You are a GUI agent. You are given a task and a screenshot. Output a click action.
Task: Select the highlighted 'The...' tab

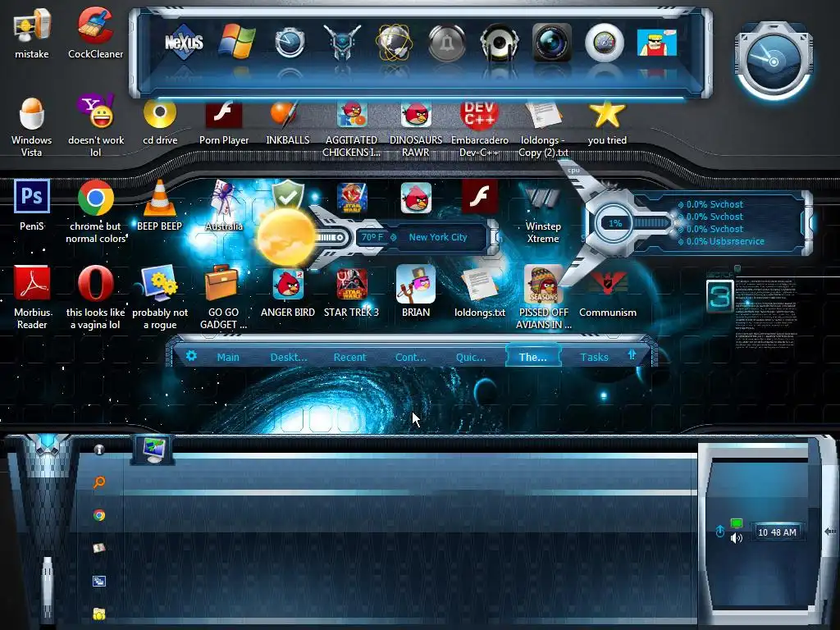[x=533, y=357]
